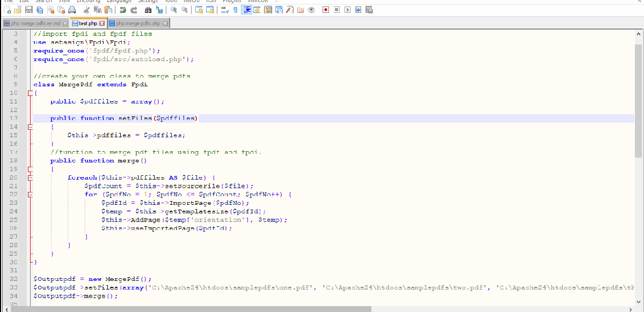The image size is (644, 312).
Task: Collapse the merge function fold at line 19
Action: coord(31,169)
